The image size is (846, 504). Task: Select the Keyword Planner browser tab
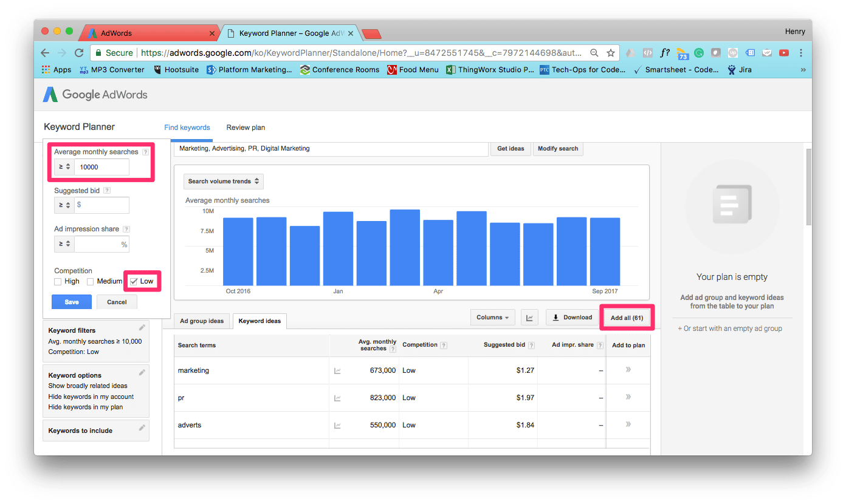pos(292,33)
